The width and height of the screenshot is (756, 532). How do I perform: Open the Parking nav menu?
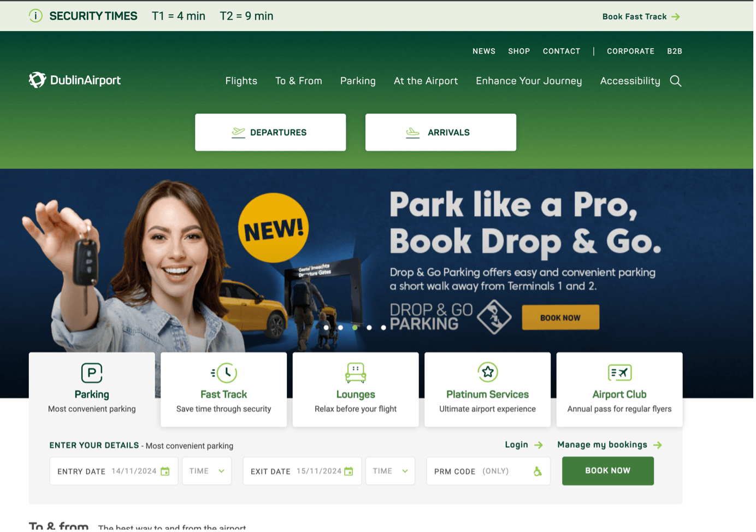359,81
